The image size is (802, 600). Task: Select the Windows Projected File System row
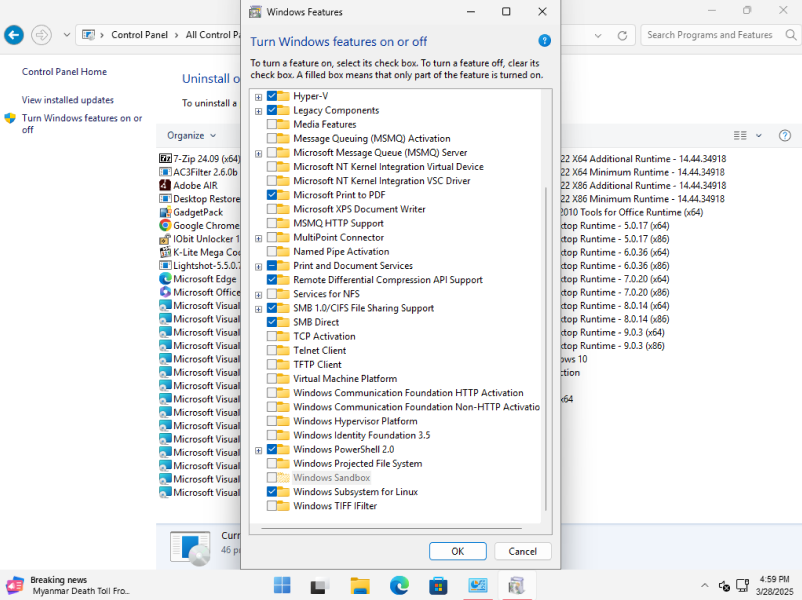point(358,463)
